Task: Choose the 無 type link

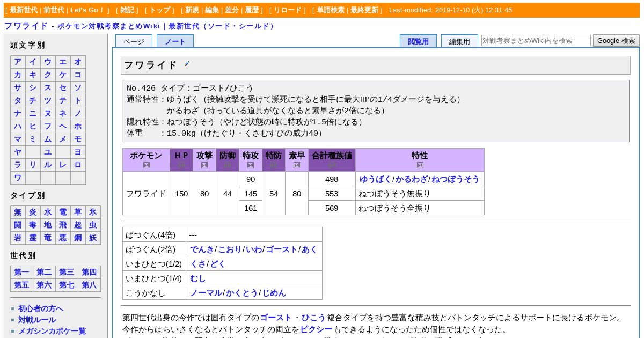Action: pyautogui.click(x=18, y=212)
